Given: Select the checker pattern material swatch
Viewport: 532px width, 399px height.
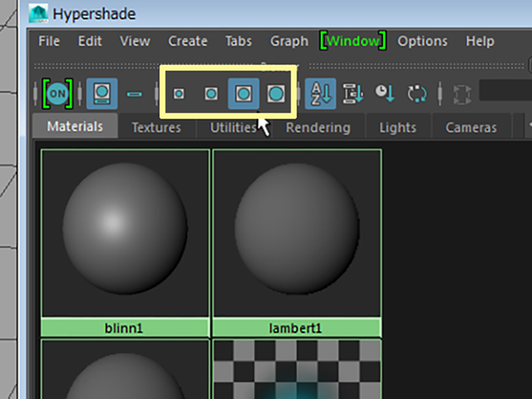Looking at the screenshot, I should coord(297,369).
